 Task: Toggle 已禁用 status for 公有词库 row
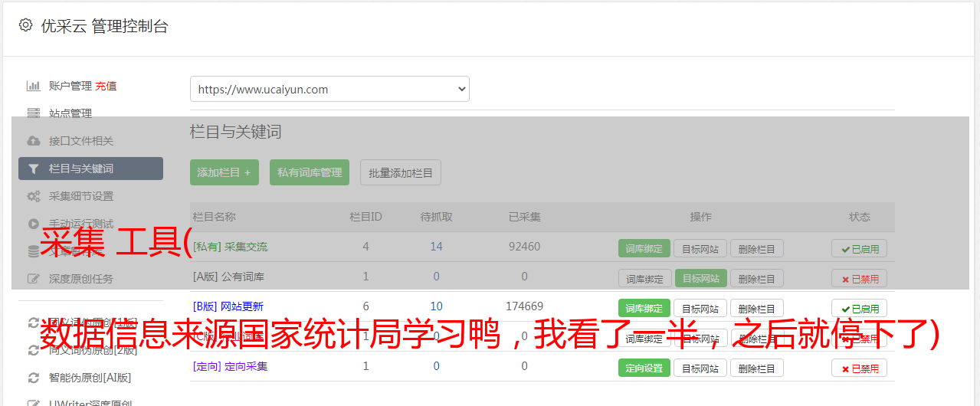tap(859, 278)
